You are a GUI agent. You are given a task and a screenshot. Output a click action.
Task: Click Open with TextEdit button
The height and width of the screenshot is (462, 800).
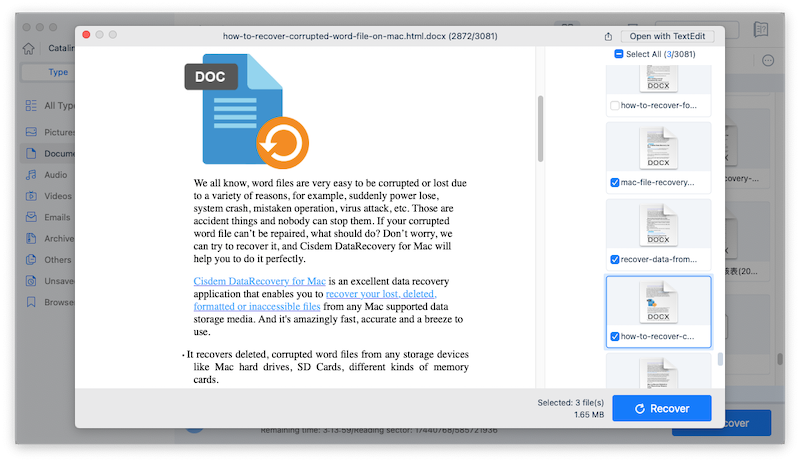pyautogui.click(x=667, y=36)
